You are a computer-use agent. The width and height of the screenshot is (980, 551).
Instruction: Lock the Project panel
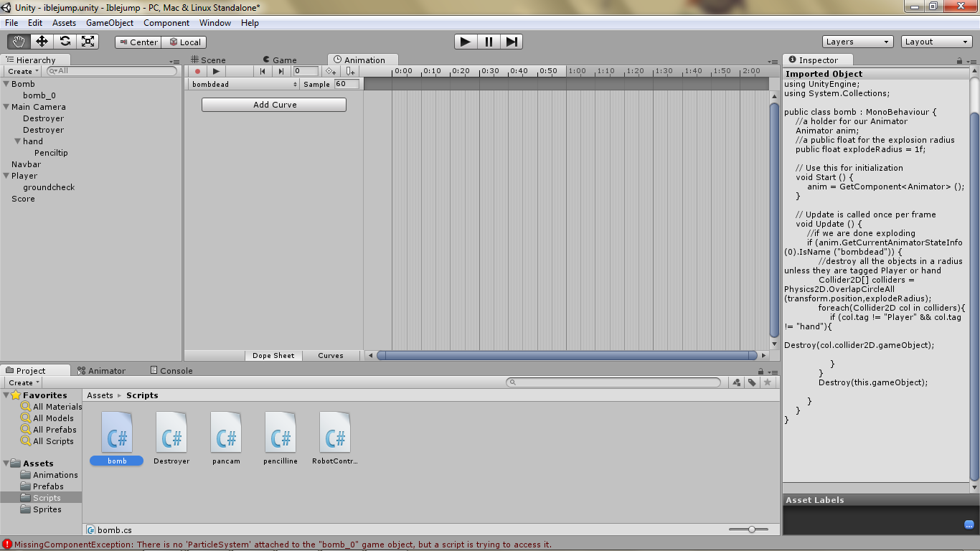761,372
